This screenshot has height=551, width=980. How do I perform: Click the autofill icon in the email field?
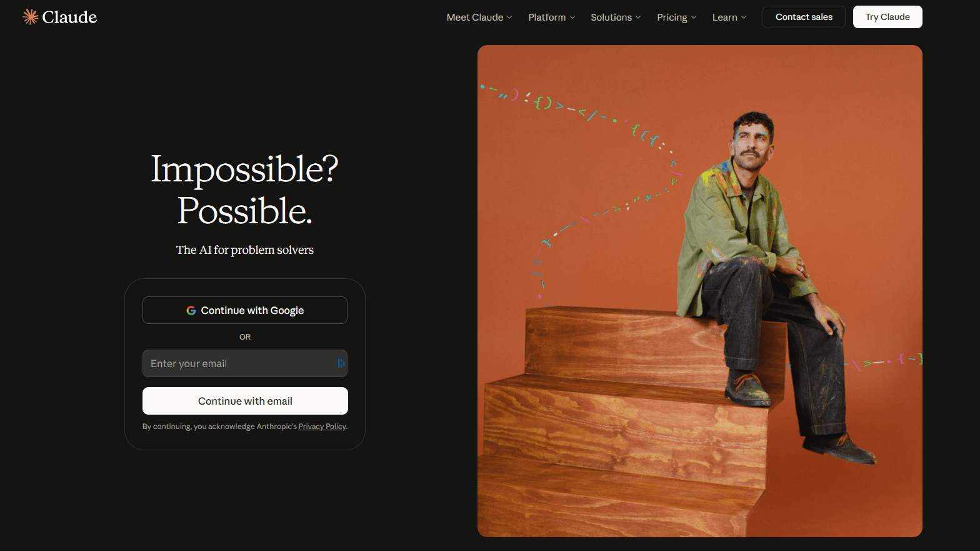[x=341, y=363]
